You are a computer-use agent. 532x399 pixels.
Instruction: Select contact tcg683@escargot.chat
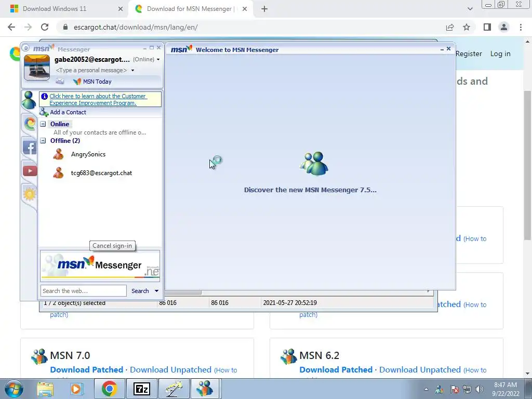pos(101,173)
